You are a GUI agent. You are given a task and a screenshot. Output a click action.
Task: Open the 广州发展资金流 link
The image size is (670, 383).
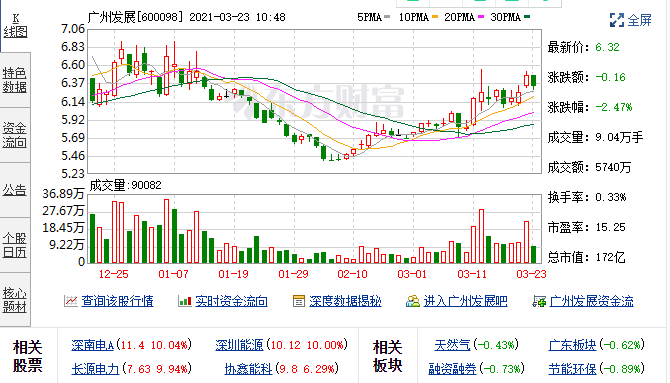coord(591,301)
